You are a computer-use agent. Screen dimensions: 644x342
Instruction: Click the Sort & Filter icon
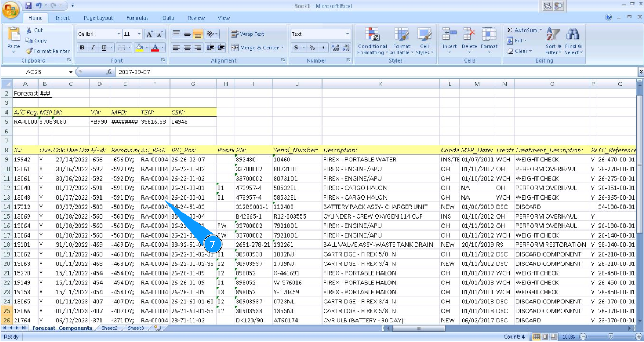pos(553,35)
